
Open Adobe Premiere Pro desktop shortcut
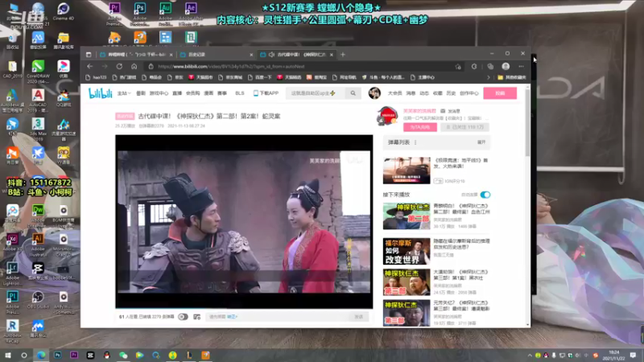[x=114, y=13]
